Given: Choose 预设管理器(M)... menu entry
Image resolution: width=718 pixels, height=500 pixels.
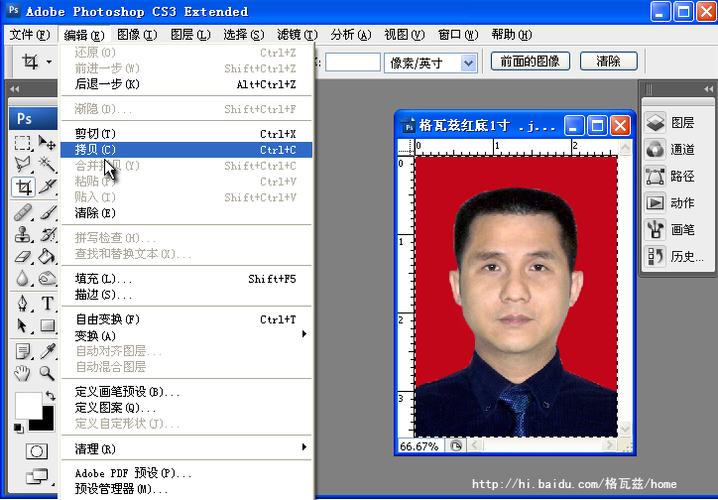Looking at the screenshot, I should (x=186, y=489).
